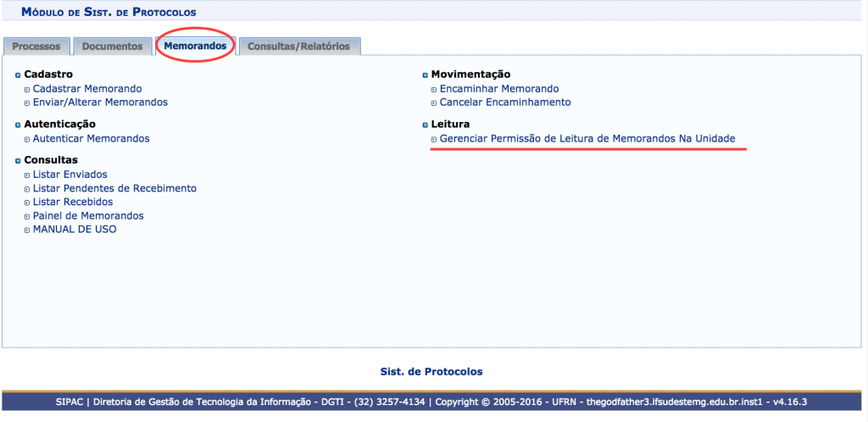Click the bullet icon beside Cadastrar Memorando
Screen dimensions: 868x422
click(26, 89)
